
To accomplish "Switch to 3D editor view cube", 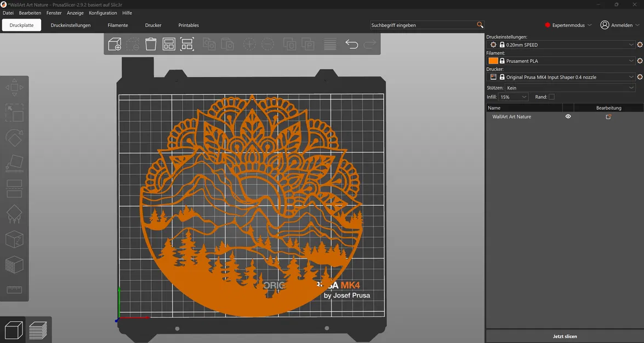I will [x=14, y=330].
